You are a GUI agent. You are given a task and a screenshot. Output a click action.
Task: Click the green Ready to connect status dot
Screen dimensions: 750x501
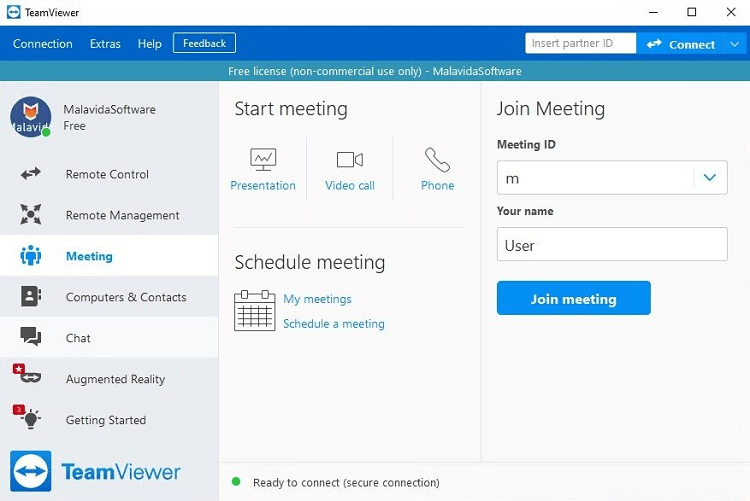(x=236, y=481)
